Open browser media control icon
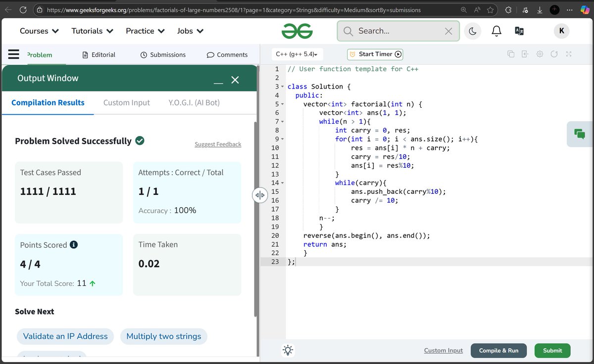 525,9
